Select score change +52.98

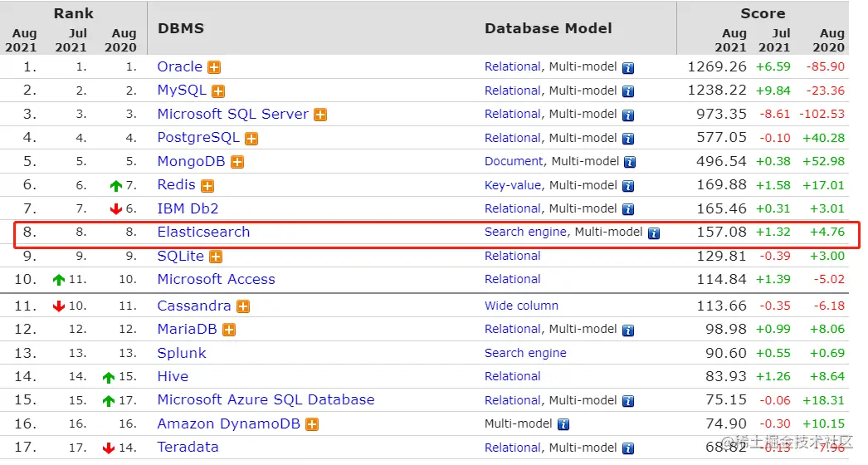click(x=824, y=161)
